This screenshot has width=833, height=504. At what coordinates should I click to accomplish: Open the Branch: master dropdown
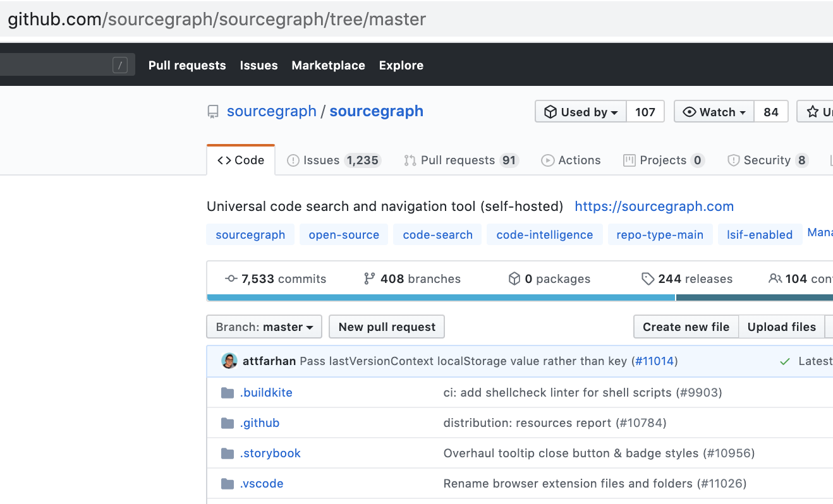(264, 327)
